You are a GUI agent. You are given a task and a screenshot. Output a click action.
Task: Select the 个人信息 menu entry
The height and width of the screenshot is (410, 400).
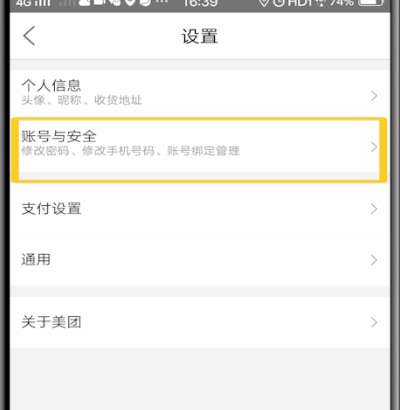(x=200, y=92)
